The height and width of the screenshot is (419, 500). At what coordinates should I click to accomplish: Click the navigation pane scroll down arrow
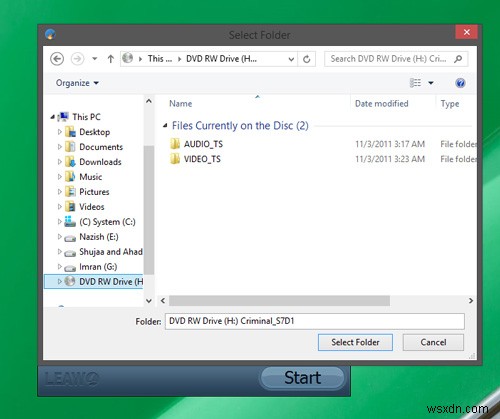click(149, 301)
